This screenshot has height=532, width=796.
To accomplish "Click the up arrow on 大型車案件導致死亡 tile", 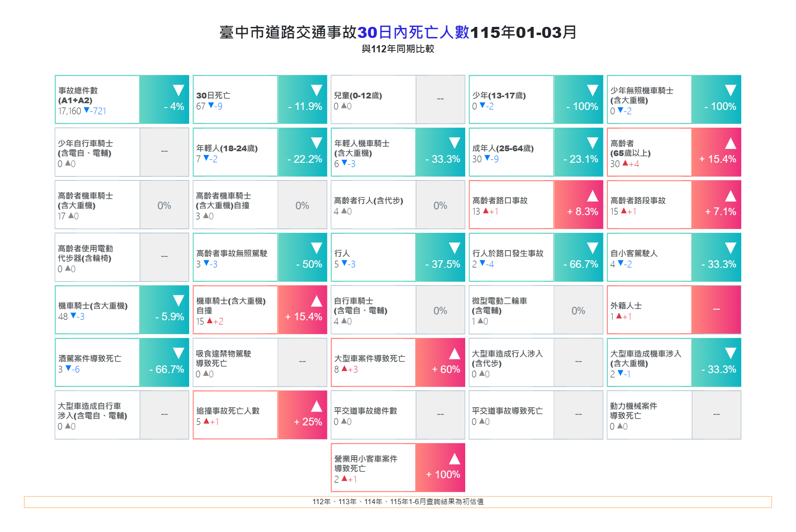I will tap(455, 353).
